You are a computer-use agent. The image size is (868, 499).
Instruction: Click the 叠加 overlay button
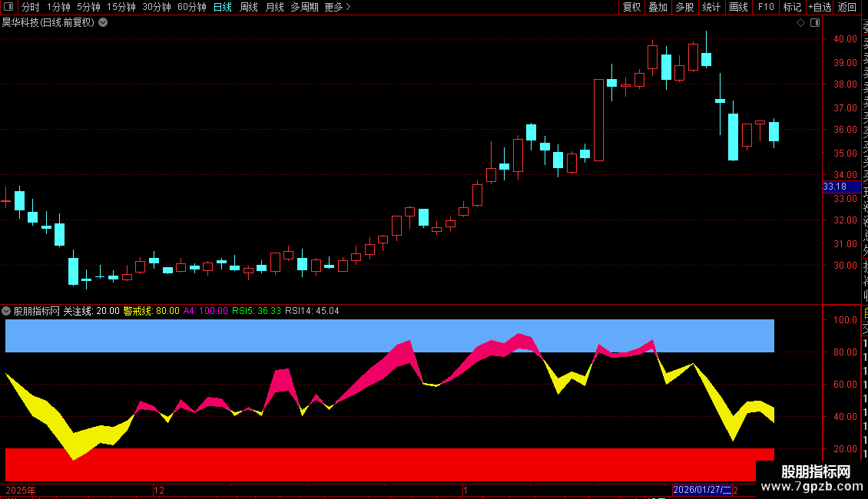coord(658,7)
